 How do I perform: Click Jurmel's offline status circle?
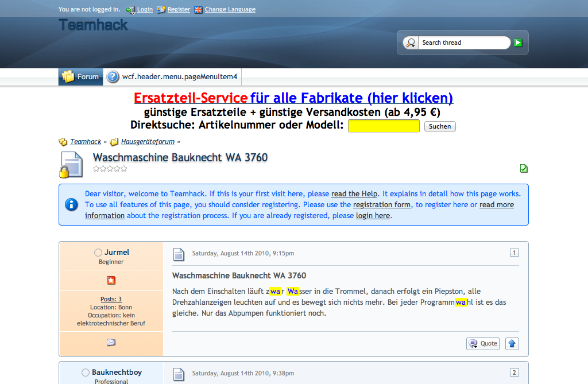pos(98,253)
